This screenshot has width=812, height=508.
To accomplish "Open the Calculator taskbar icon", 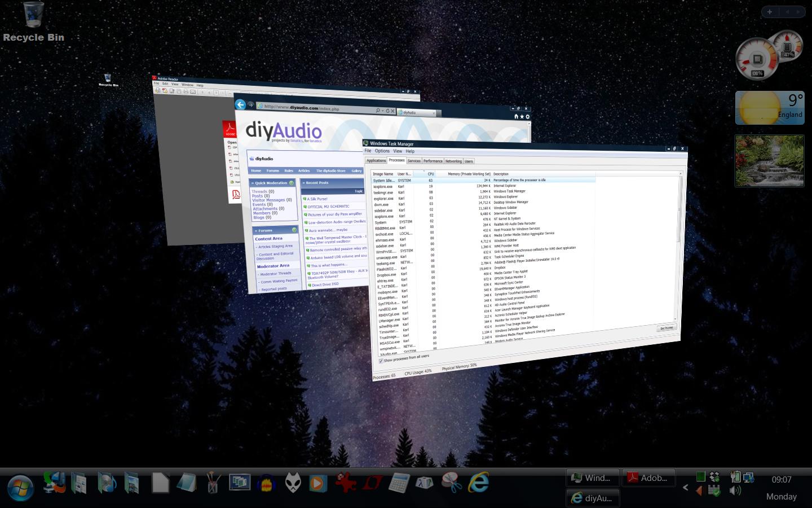I will pos(398,483).
